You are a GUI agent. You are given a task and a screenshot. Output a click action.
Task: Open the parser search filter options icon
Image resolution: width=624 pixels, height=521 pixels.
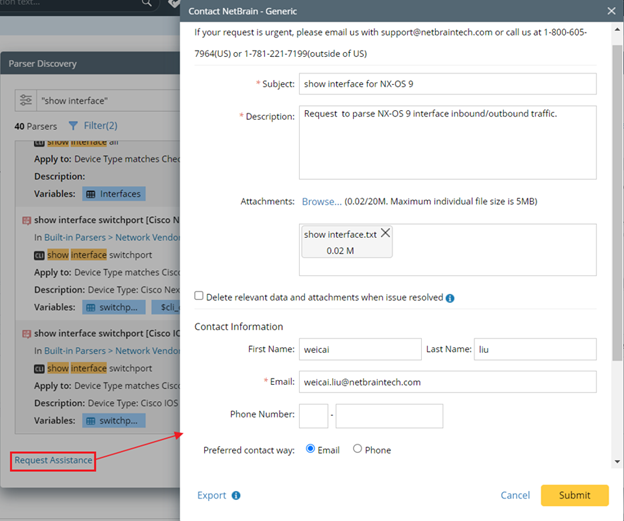pos(25,100)
